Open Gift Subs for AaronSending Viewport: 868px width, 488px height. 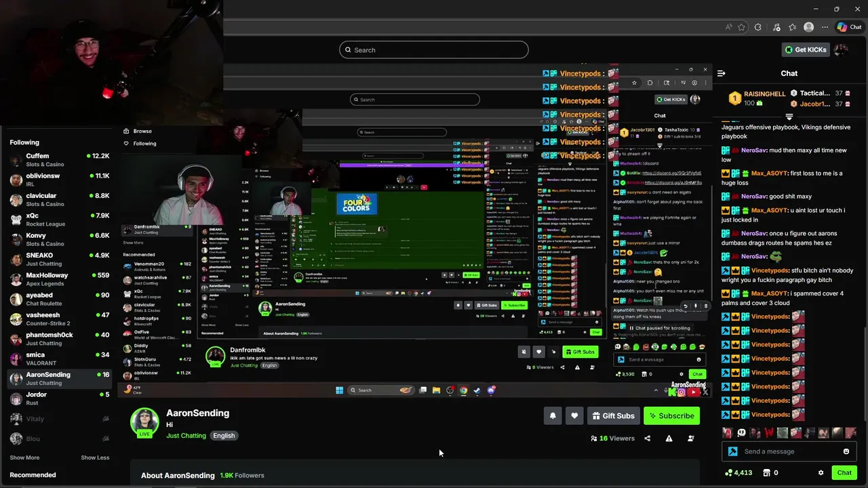pyautogui.click(x=613, y=415)
